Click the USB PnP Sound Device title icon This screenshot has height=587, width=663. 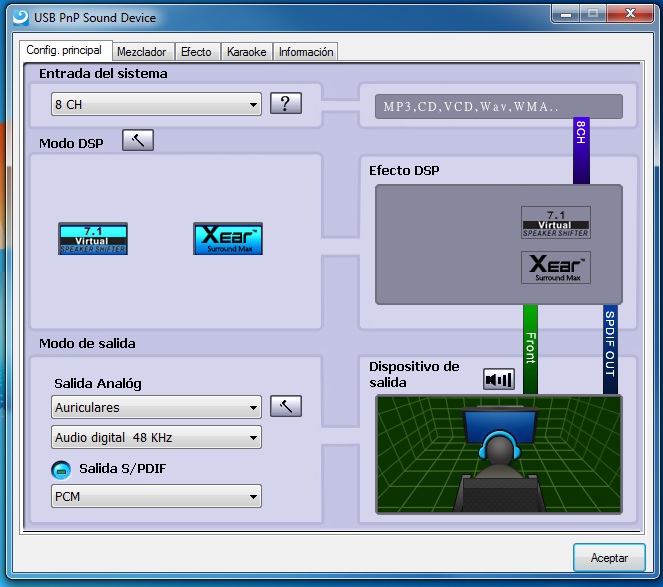(19, 16)
